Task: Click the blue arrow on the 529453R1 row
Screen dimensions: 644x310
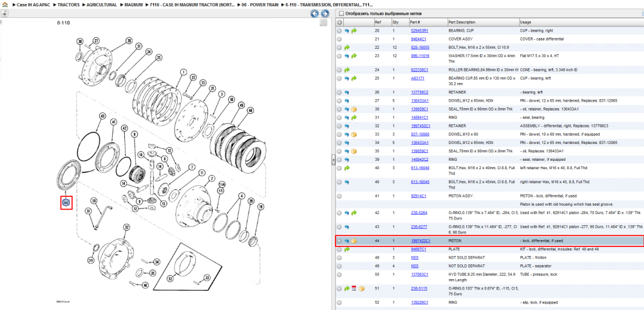Action: click(x=346, y=31)
